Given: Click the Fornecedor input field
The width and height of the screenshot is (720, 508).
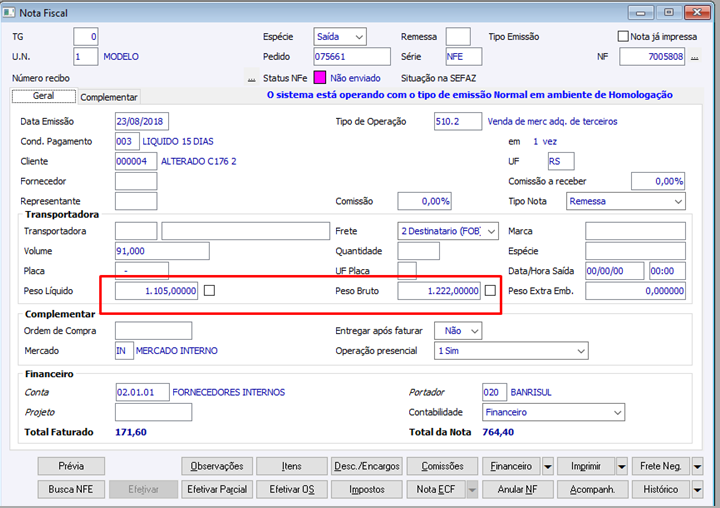Looking at the screenshot, I should (x=136, y=181).
